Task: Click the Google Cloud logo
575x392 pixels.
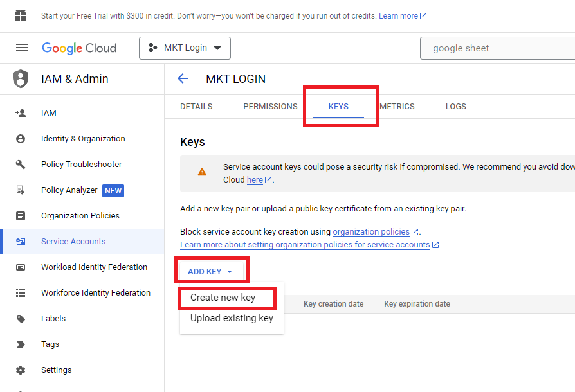Action: [79, 48]
